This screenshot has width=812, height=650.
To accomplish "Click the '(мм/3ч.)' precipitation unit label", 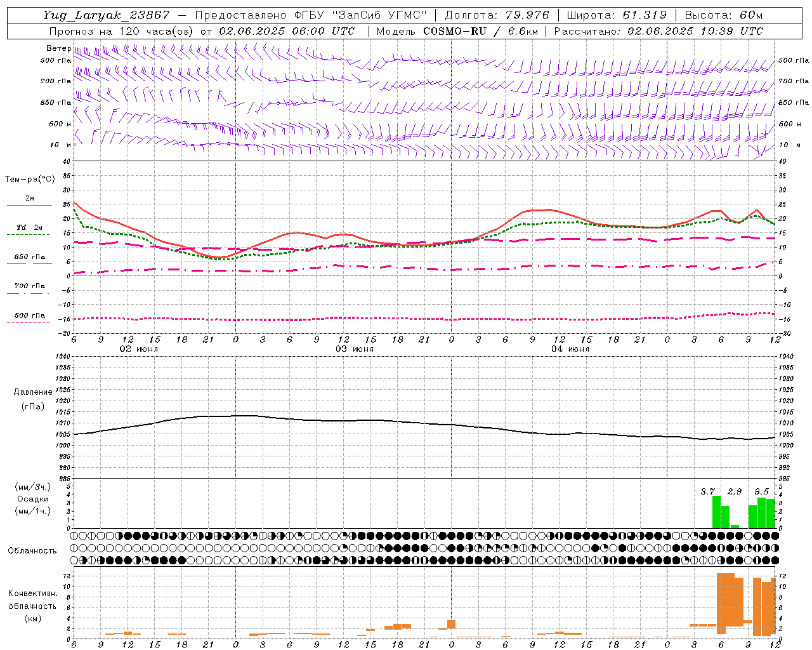I will (x=33, y=487).
